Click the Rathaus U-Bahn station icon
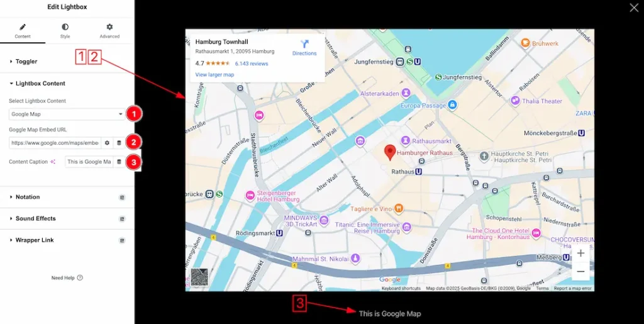This screenshot has width=644, height=324. pyautogui.click(x=419, y=172)
